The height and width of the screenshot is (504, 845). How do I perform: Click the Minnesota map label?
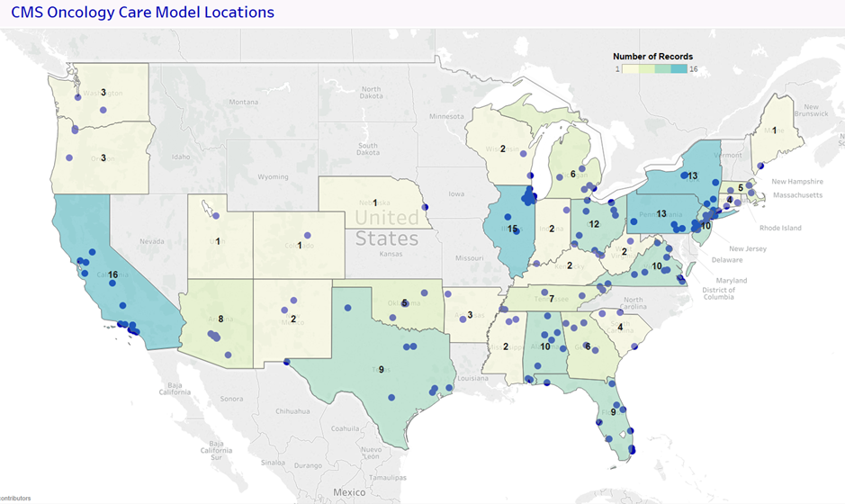(x=446, y=116)
